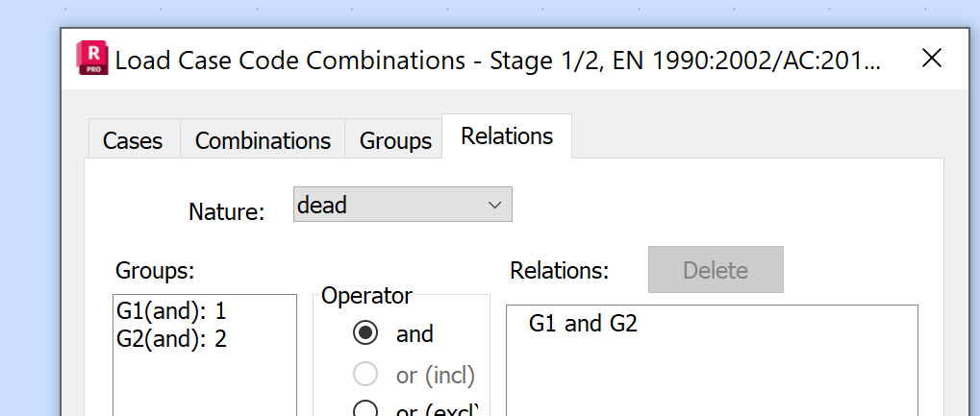980x416 pixels.
Task: Highlight the 'G1 and G2' relation entry
Action: (583, 324)
